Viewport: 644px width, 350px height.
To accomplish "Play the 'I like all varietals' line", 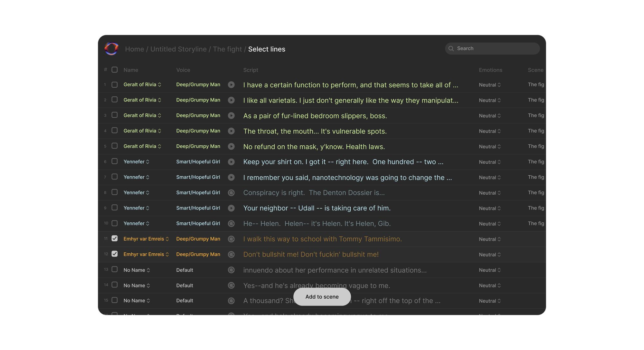I will pos(231,100).
